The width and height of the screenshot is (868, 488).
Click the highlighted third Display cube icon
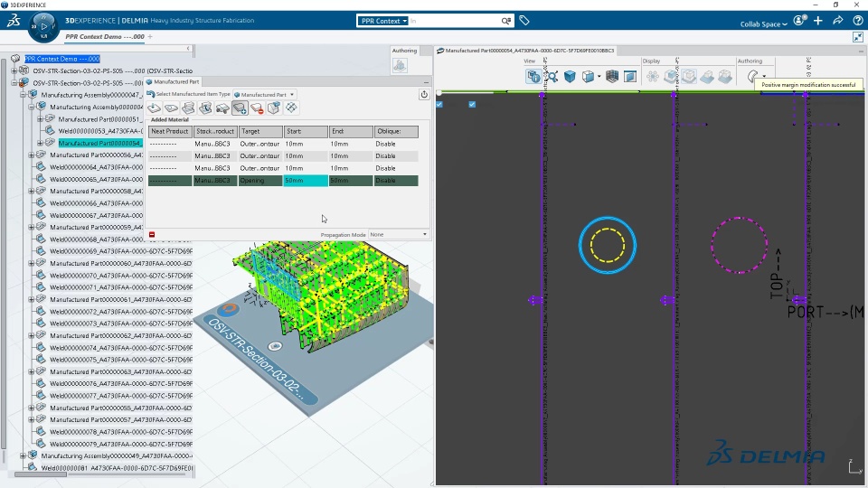coord(689,76)
